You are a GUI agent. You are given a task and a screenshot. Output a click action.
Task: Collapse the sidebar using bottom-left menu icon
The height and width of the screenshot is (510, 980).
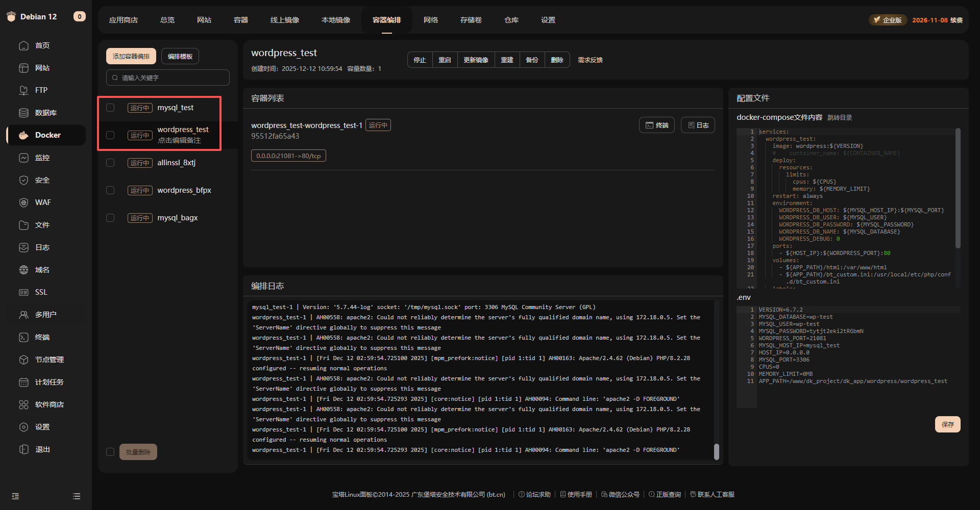15,496
